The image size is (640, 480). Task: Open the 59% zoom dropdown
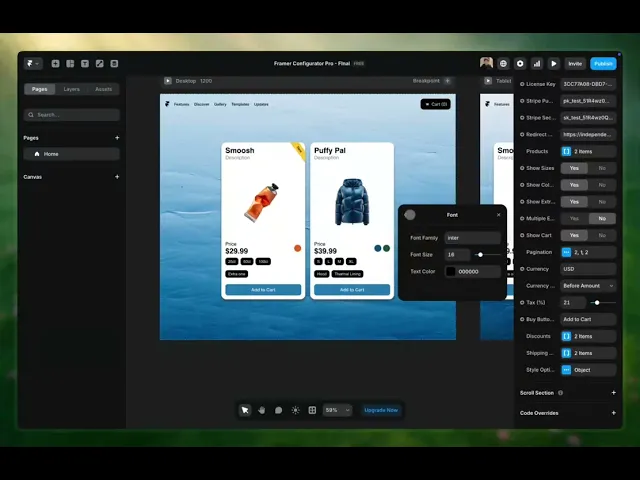click(337, 410)
